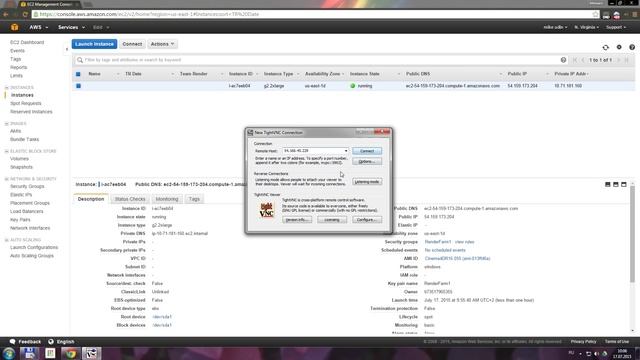The height and width of the screenshot is (360, 640).
Task: Bookmark the page with the star icon
Action: click(x=596, y=14)
